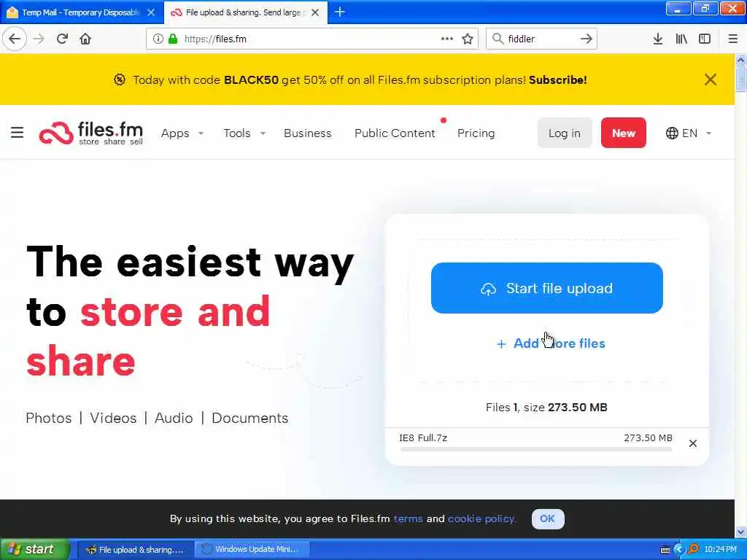This screenshot has width=747, height=560.
Task: Click Add more files link
Action: (551, 343)
